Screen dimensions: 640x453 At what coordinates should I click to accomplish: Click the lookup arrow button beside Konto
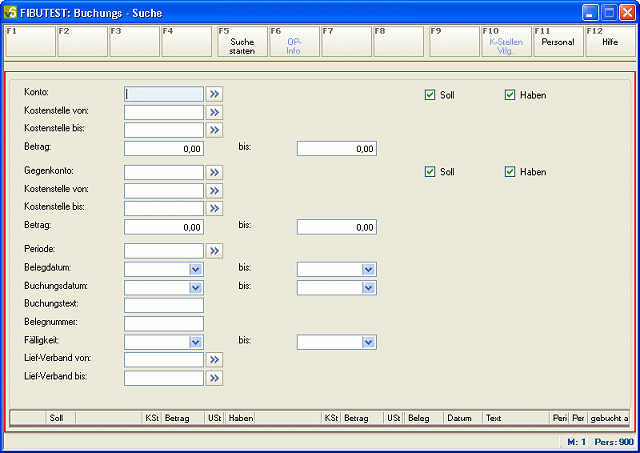214,94
